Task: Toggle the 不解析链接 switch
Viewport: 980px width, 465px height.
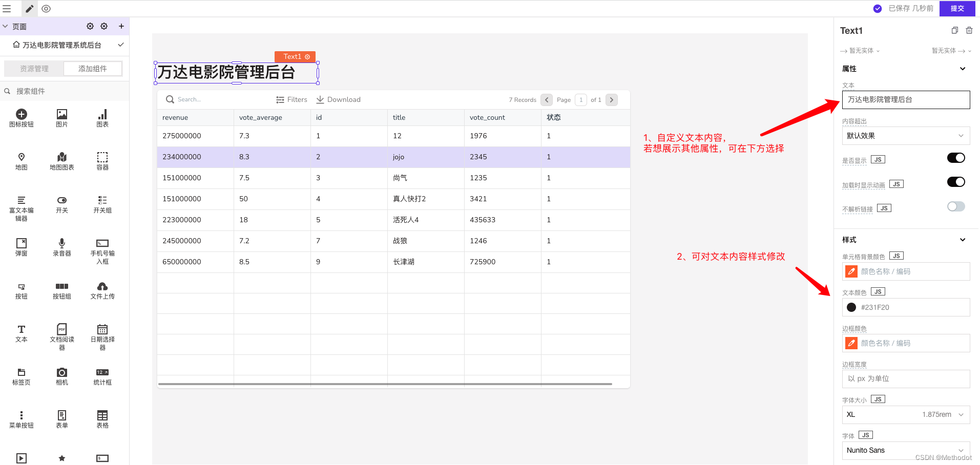Action: 956,206
